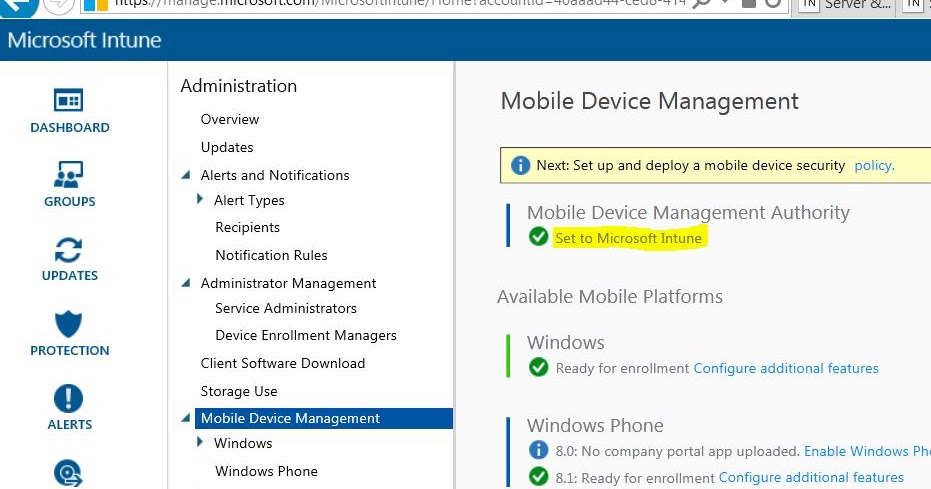Screen dimensions: 931x489
Task: Select Alert Types tree item
Action: [x=249, y=201]
